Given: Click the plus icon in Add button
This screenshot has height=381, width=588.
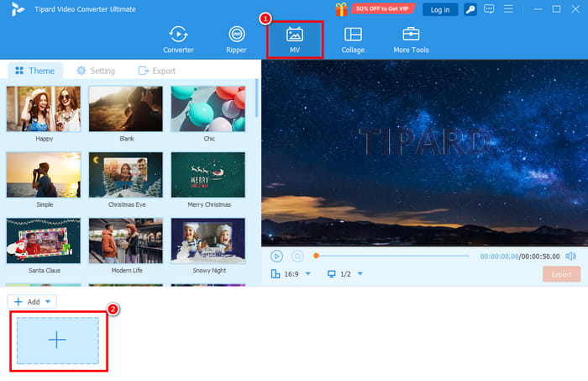Looking at the screenshot, I should [x=18, y=302].
